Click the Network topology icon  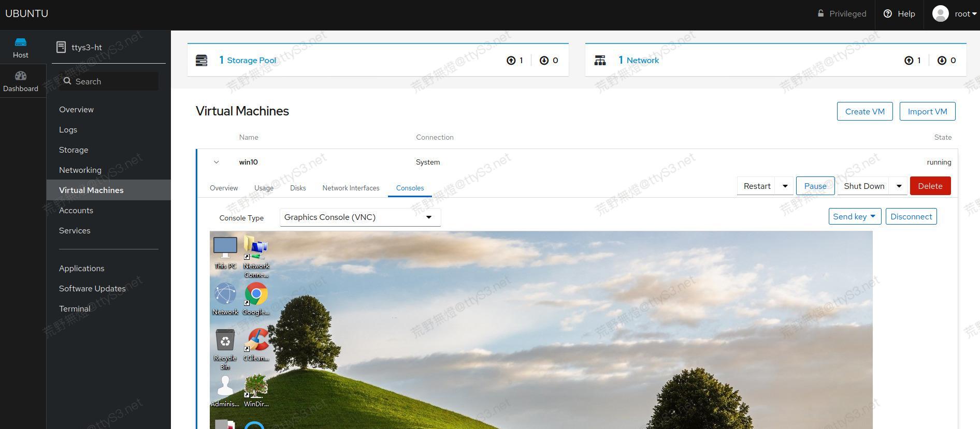[600, 61]
